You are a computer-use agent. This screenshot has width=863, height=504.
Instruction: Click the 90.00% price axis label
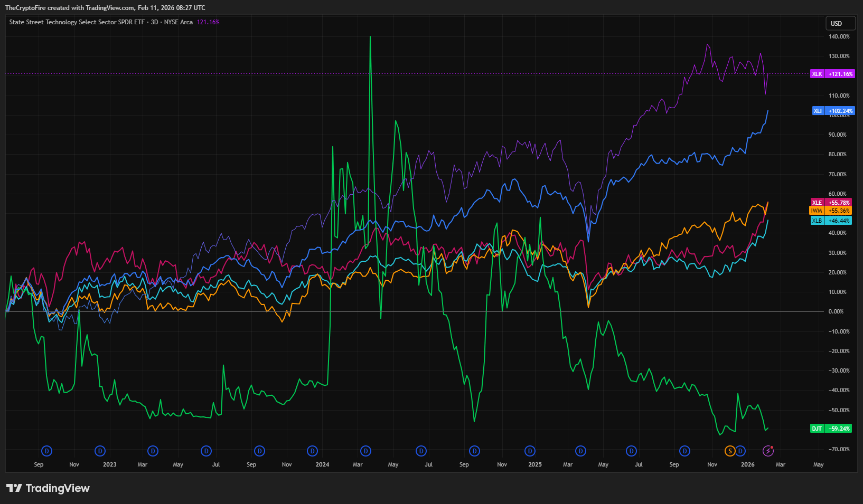[x=838, y=135]
